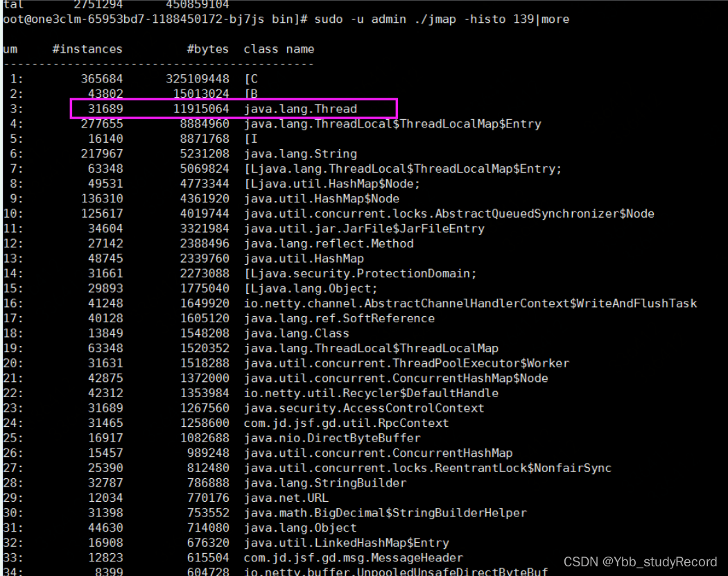Click java.util.HashMap on row 13
The width and height of the screenshot is (728, 576).
304,259
